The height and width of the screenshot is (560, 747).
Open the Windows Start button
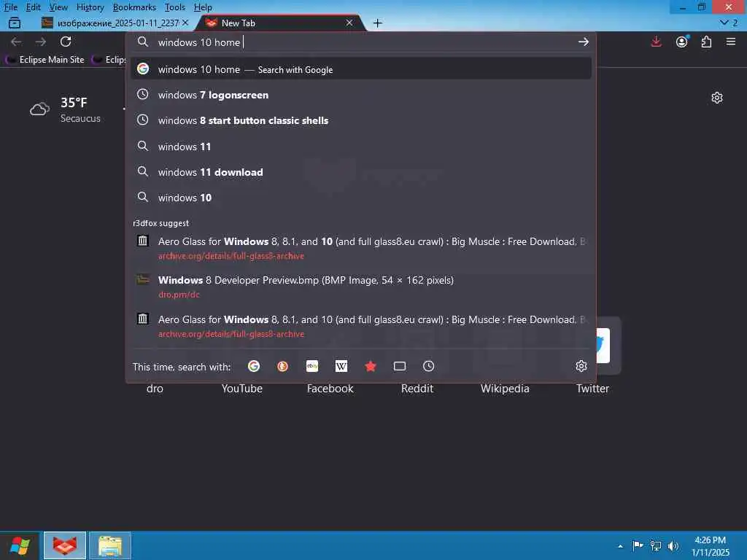20,545
